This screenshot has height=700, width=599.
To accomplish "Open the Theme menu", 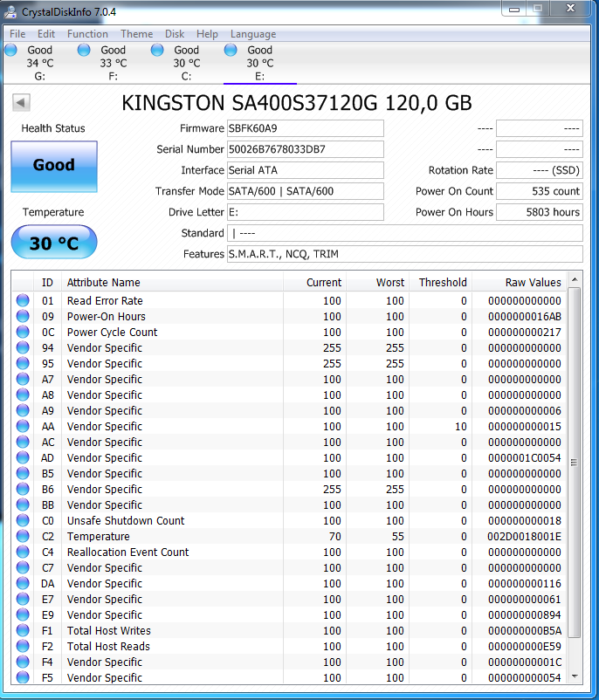I will click(136, 34).
